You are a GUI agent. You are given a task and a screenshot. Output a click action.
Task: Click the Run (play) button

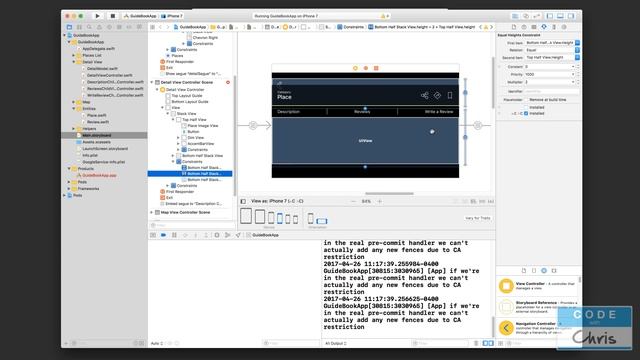(x=97, y=16)
